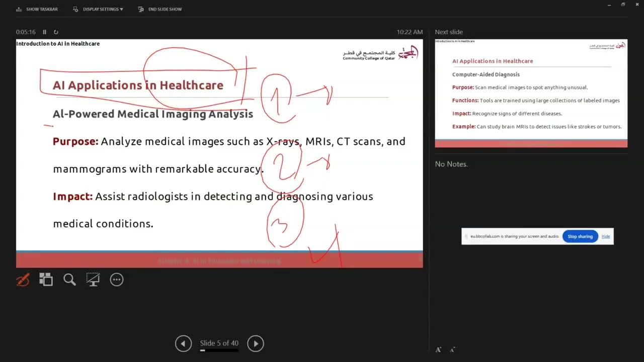Click the Purpose heading on the slide
This screenshot has width=644, height=362.
[75, 142]
